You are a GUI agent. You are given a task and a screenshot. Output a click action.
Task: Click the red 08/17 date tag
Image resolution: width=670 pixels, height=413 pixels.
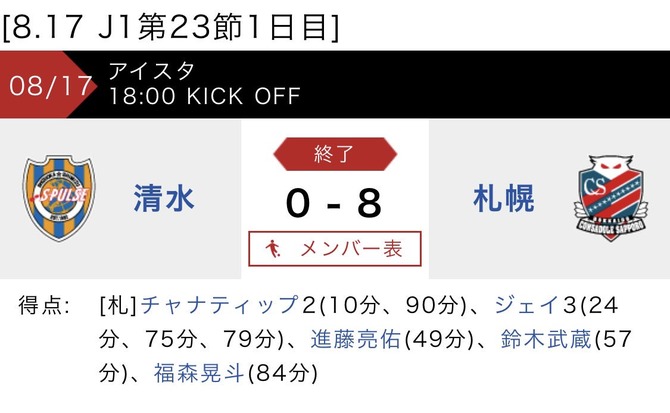tap(48, 85)
